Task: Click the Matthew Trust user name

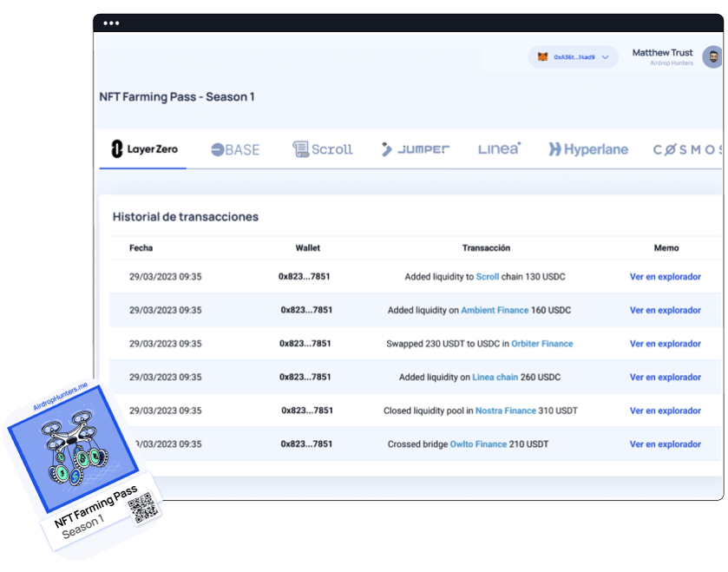Action: (662, 52)
